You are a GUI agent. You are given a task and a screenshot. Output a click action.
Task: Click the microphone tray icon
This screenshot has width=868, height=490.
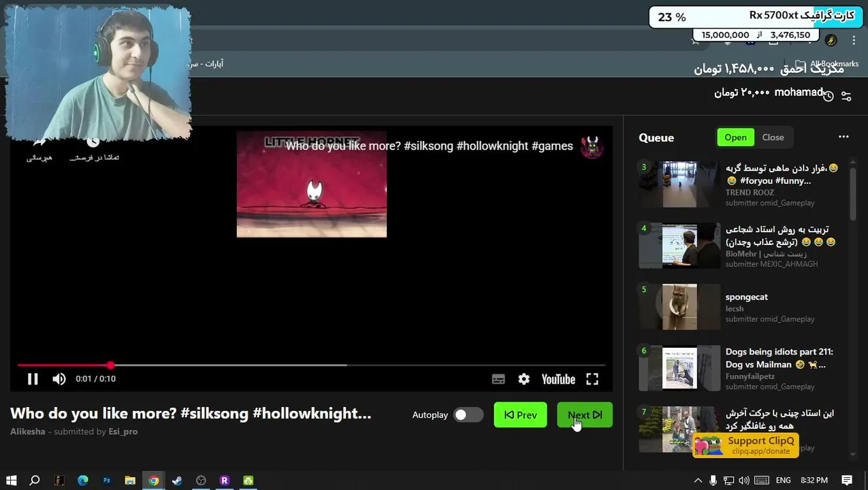coord(713,480)
